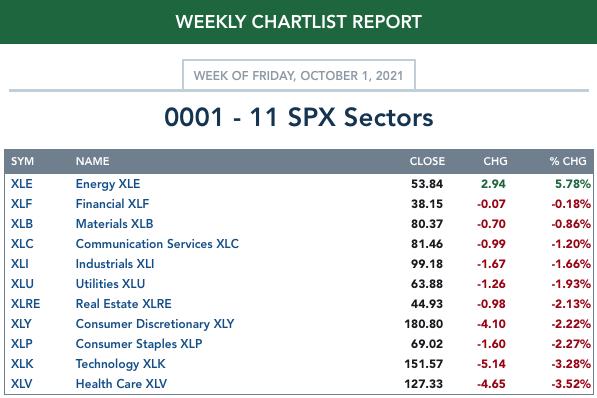Click the Week of Friday October 1 date box

click(298, 75)
